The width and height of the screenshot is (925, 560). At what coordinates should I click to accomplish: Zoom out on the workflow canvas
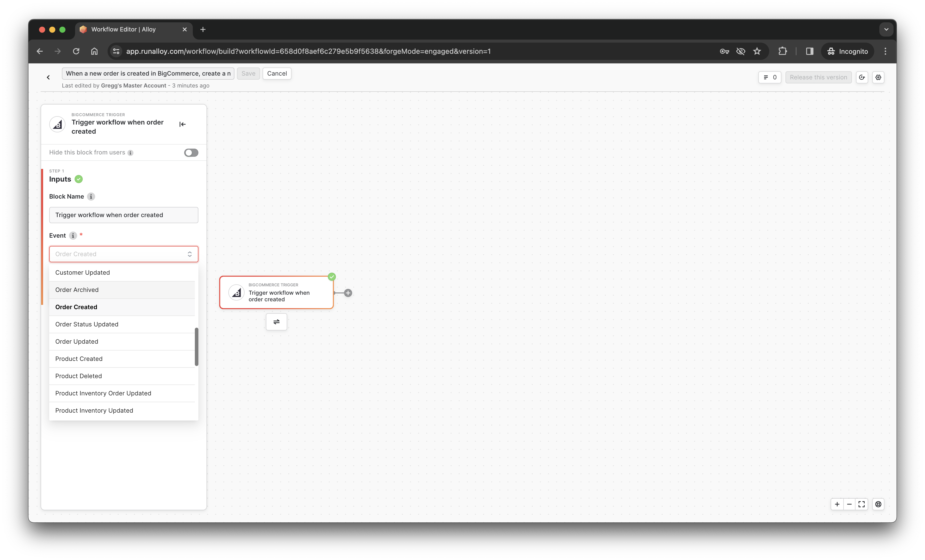[x=849, y=504]
